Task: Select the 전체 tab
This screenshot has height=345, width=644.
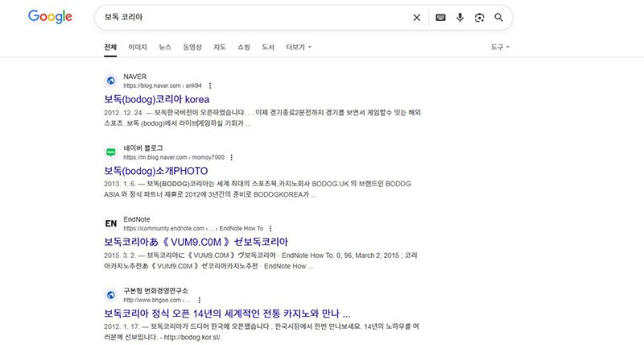Action: tap(110, 47)
